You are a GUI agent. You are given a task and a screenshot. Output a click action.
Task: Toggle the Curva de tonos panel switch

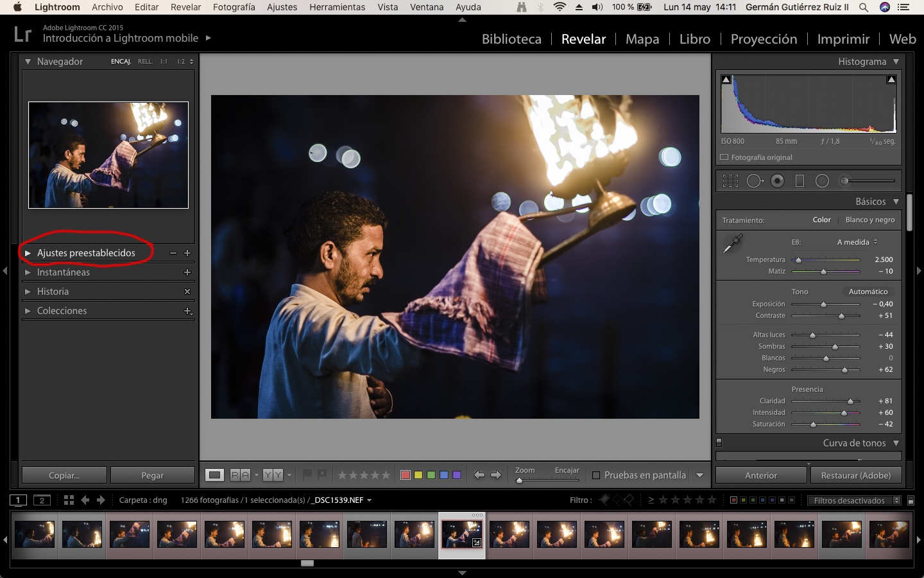[x=719, y=442]
